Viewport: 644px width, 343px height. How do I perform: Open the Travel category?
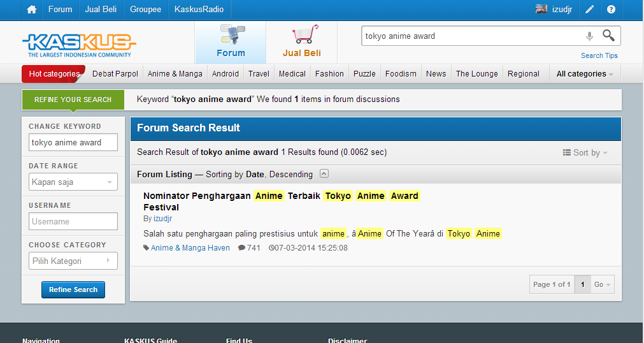pos(259,74)
